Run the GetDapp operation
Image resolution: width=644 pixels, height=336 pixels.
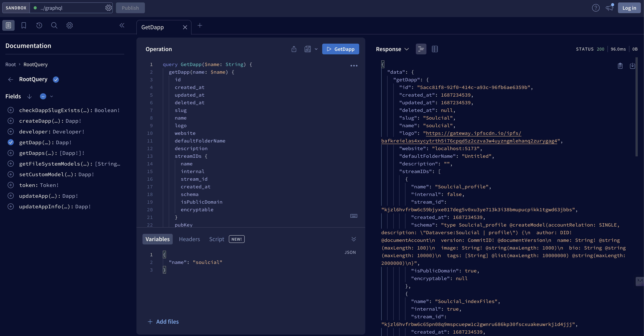click(340, 49)
